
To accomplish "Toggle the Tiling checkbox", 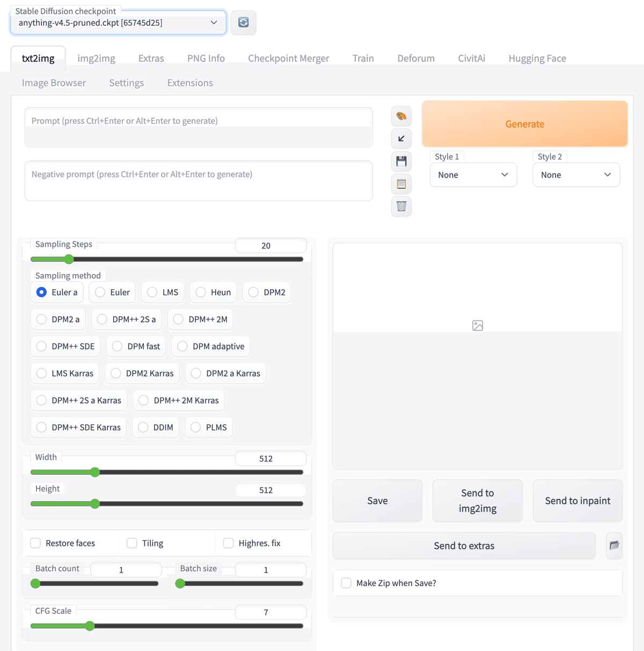I will click(x=132, y=543).
